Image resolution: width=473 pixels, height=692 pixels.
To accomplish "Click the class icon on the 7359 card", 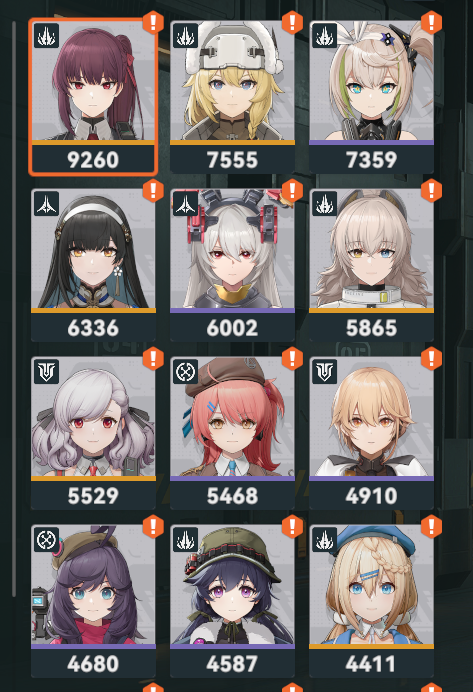I will (324, 36).
